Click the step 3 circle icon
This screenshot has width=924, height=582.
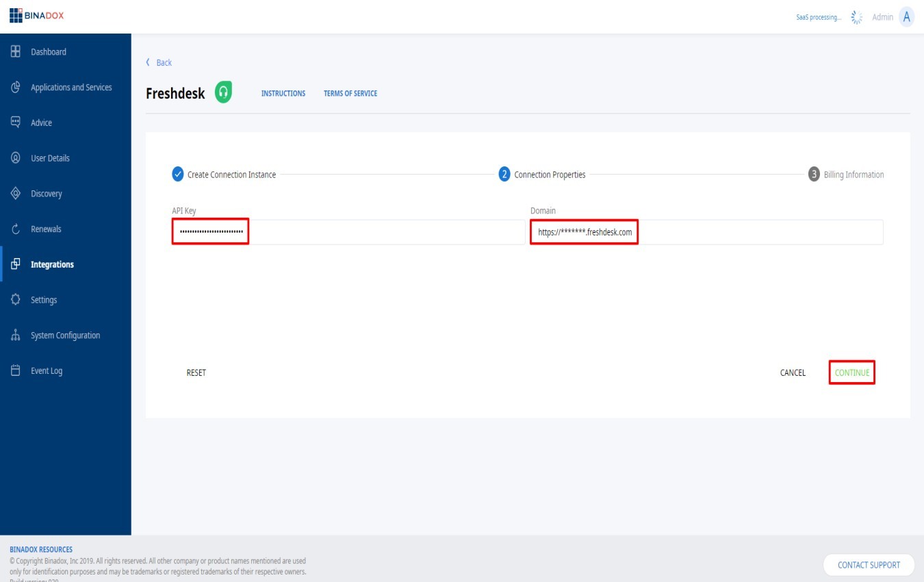point(814,175)
